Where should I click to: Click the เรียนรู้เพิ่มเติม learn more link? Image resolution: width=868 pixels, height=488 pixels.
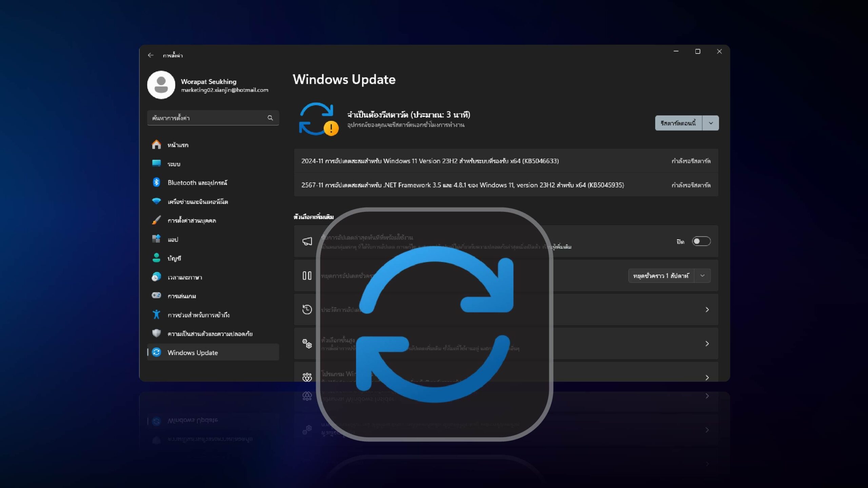[x=557, y=247]
